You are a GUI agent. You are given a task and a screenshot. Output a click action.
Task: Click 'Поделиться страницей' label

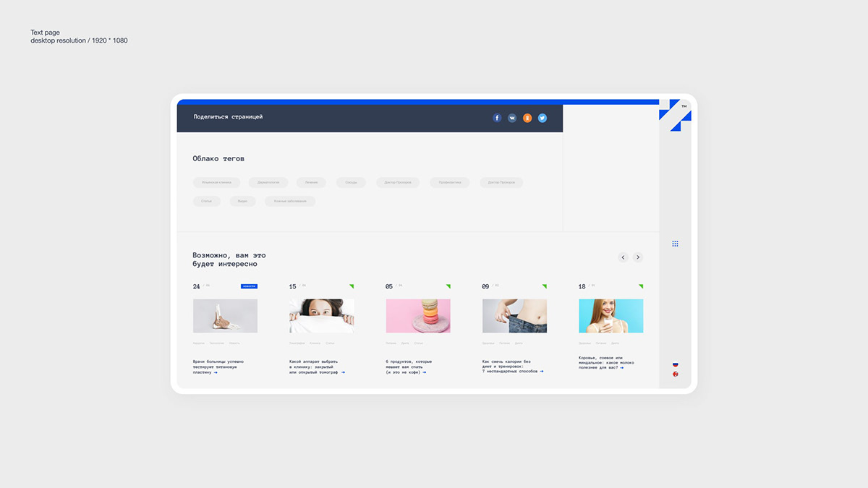coord(228,116)
